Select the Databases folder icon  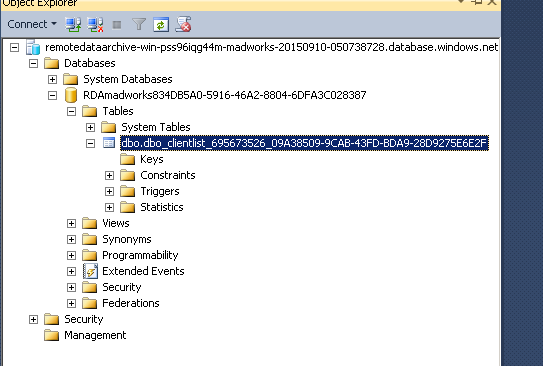pos(52,63)
